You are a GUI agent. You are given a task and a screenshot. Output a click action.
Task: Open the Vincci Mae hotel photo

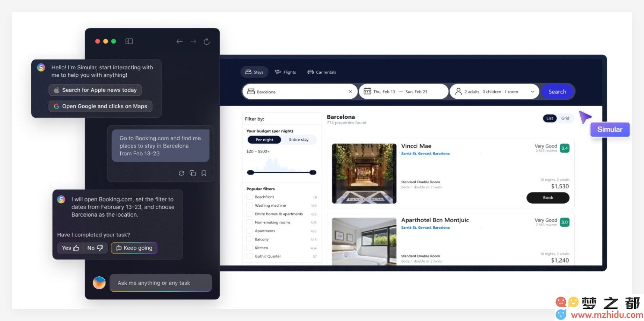click(x=364, y=174)
